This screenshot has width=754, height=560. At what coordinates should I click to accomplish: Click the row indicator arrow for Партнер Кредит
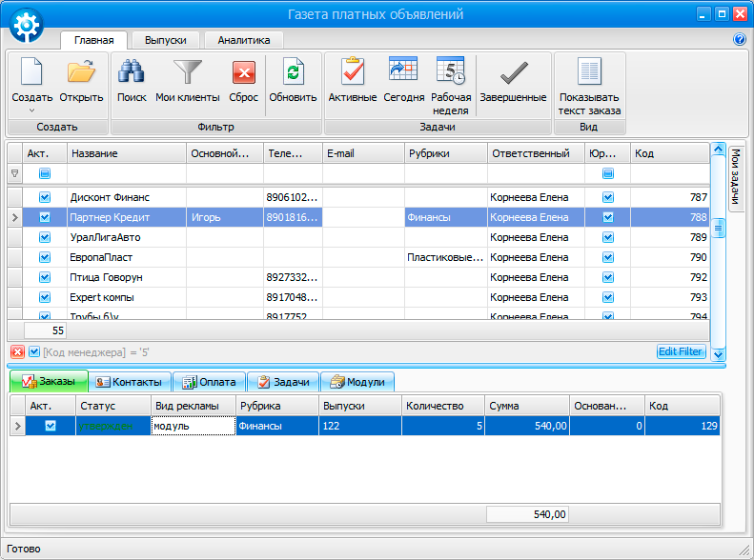(14, 218)
